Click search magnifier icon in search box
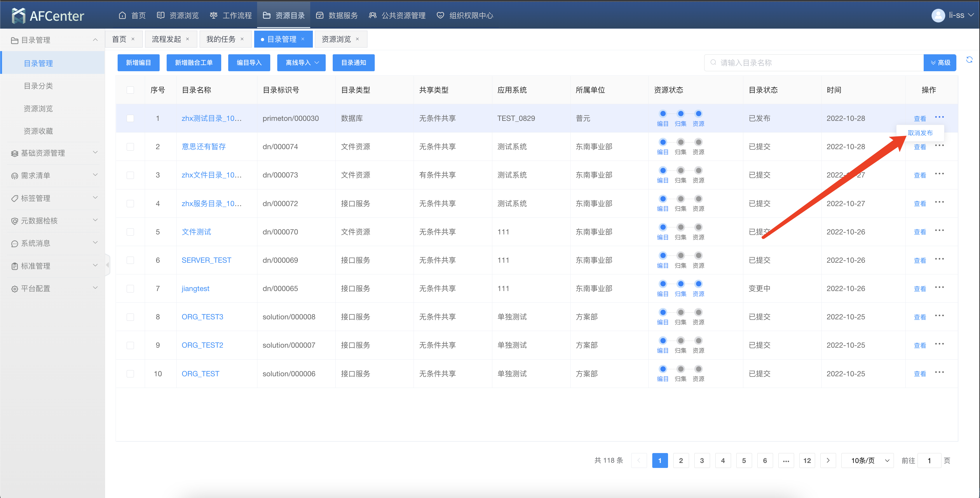Screen dimensions: 980x498 point(713,62)
